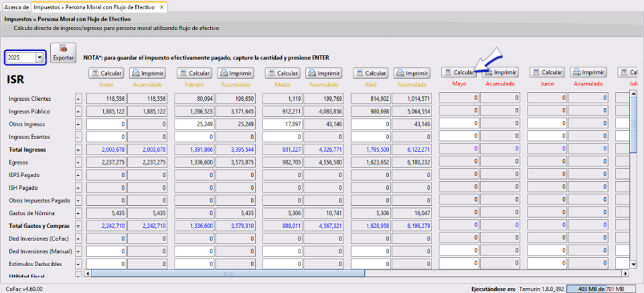Click Imprimir under Junio column

point(589,72)
